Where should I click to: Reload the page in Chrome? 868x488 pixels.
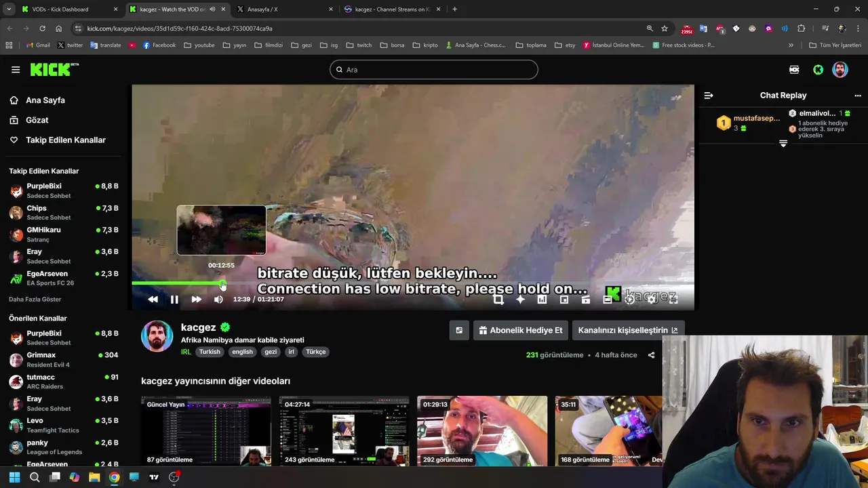pyautogui.click(x=42, y=28)
